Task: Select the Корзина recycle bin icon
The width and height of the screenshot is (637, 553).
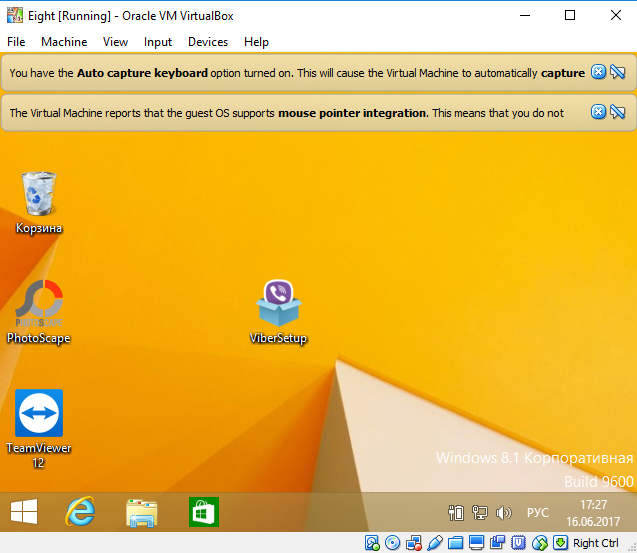Action: (39, 202)
